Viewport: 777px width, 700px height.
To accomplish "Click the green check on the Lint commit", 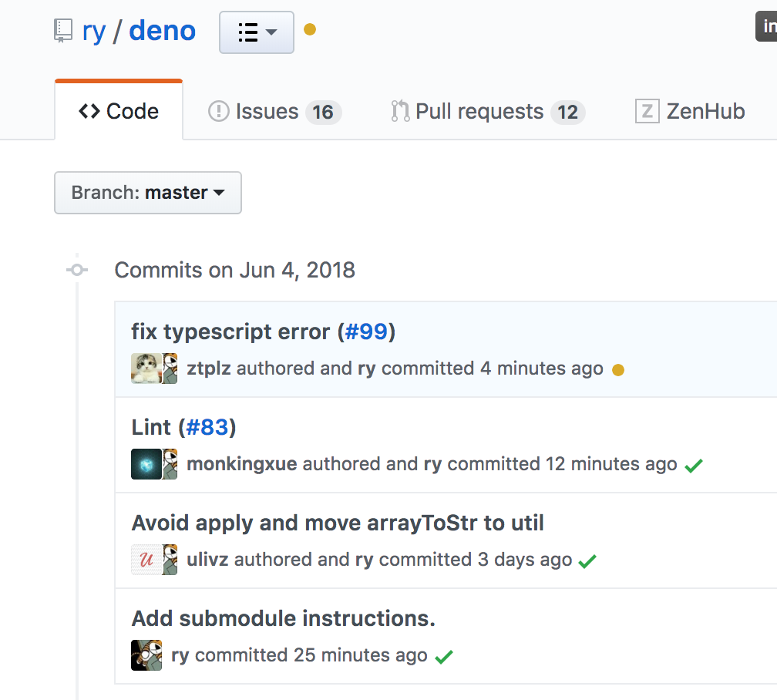I will [693, 466].
